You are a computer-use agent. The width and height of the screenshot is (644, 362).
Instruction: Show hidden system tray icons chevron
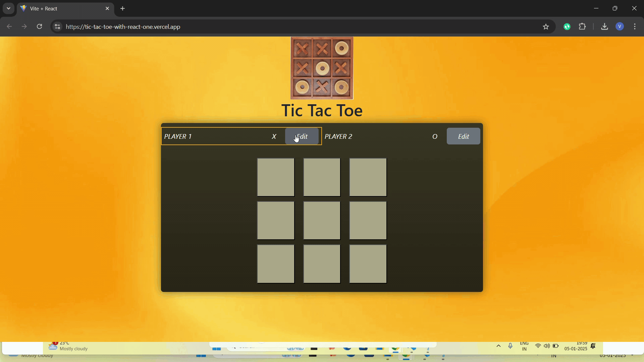point(498,346)
